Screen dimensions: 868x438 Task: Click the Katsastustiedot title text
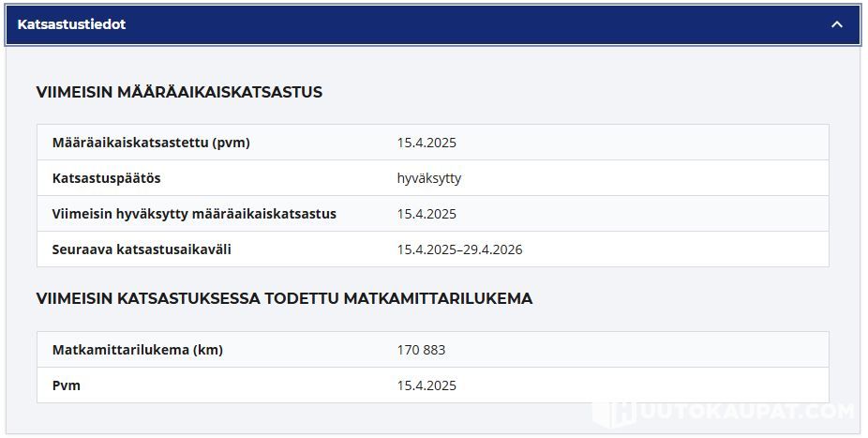coord(71,24)
